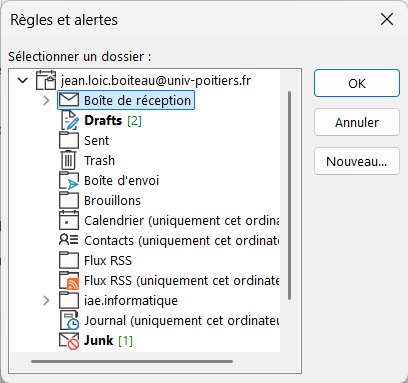Close the Règles et alertes dialog
408x383 pixels.
(387, 19)
